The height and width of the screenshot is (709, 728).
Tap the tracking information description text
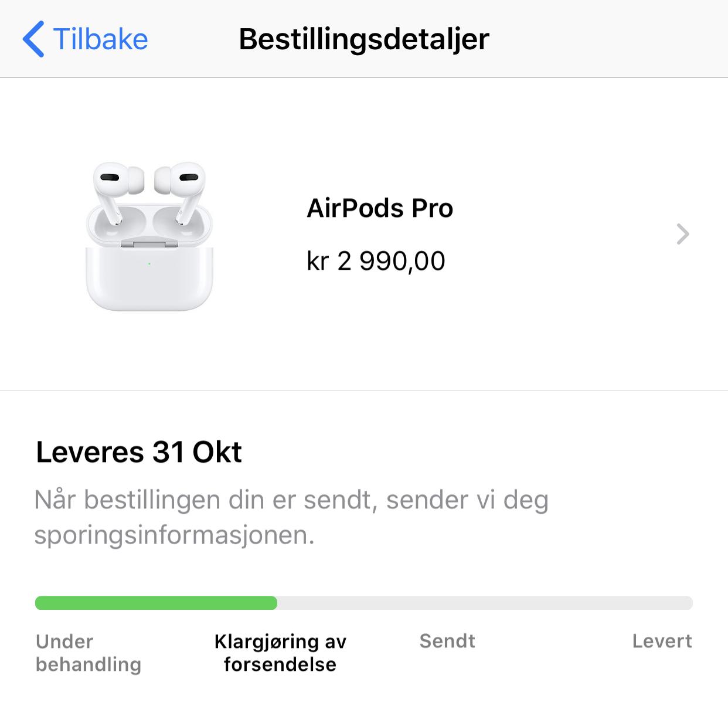point(291,517)
